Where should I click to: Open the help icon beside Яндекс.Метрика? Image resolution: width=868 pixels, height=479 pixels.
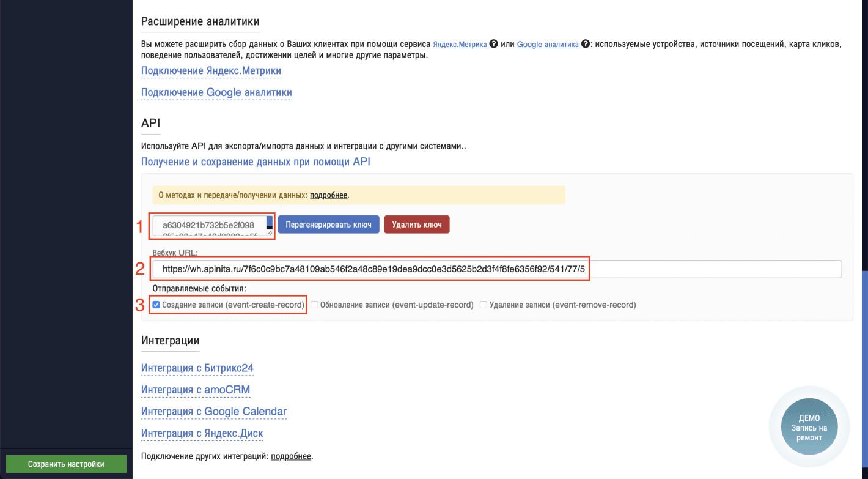coord(492,44)
